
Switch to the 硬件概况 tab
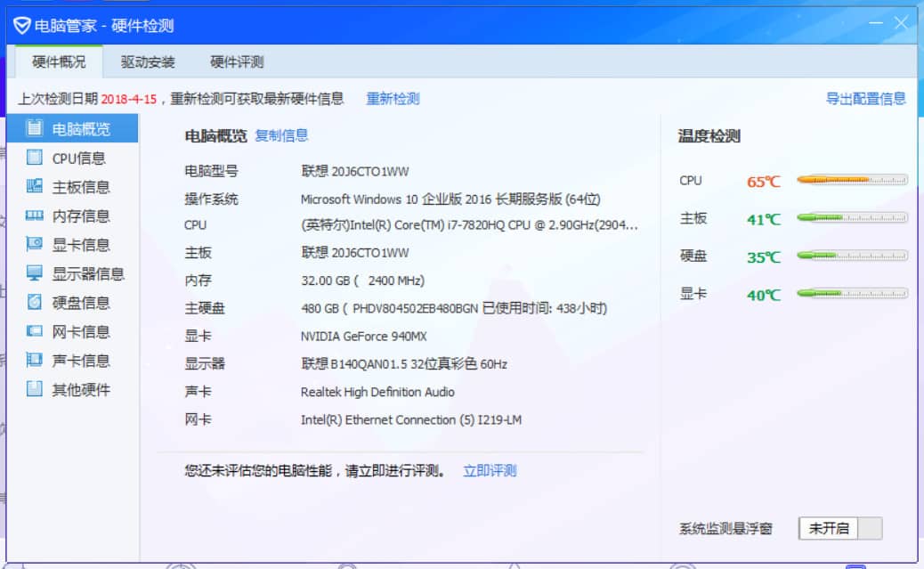[59, 62]
